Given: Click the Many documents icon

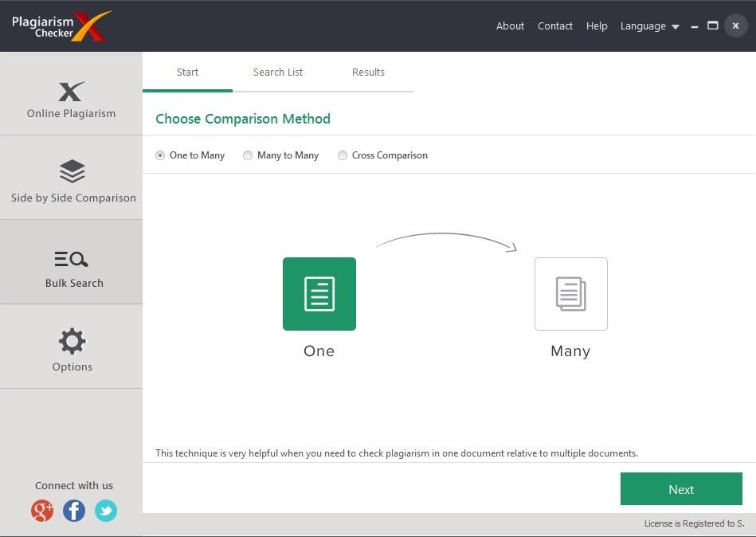Looking at the screenshot, I should [571, 294].
